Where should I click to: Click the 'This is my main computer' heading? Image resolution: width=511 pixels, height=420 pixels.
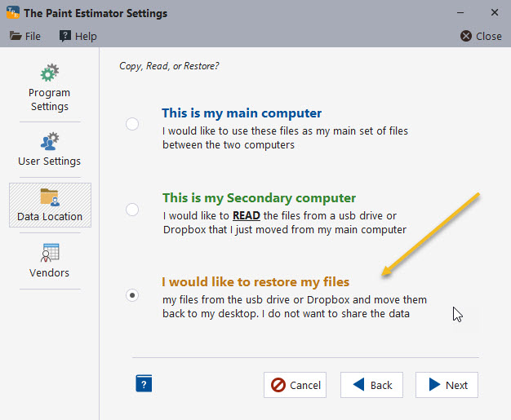click(242, 113)
